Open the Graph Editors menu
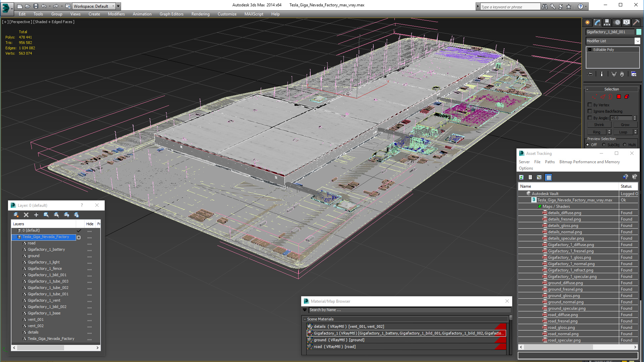 pos(171,14)
